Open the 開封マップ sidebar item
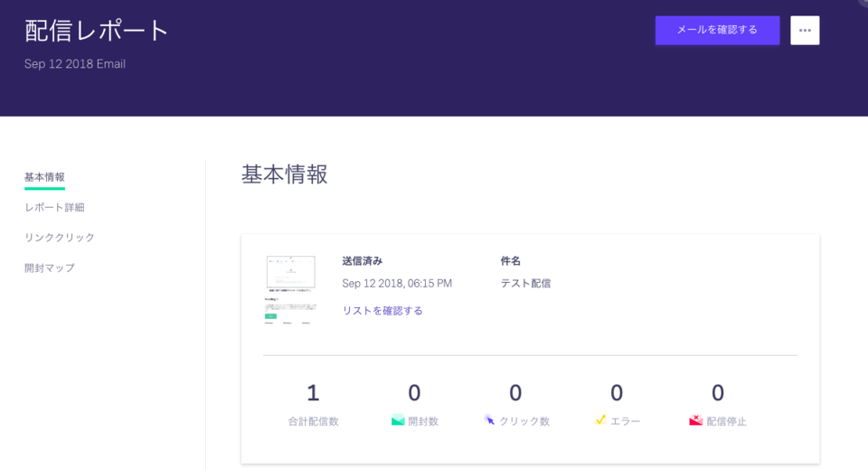The height and width of the screenshot is (470, 868). coord(50,268)
